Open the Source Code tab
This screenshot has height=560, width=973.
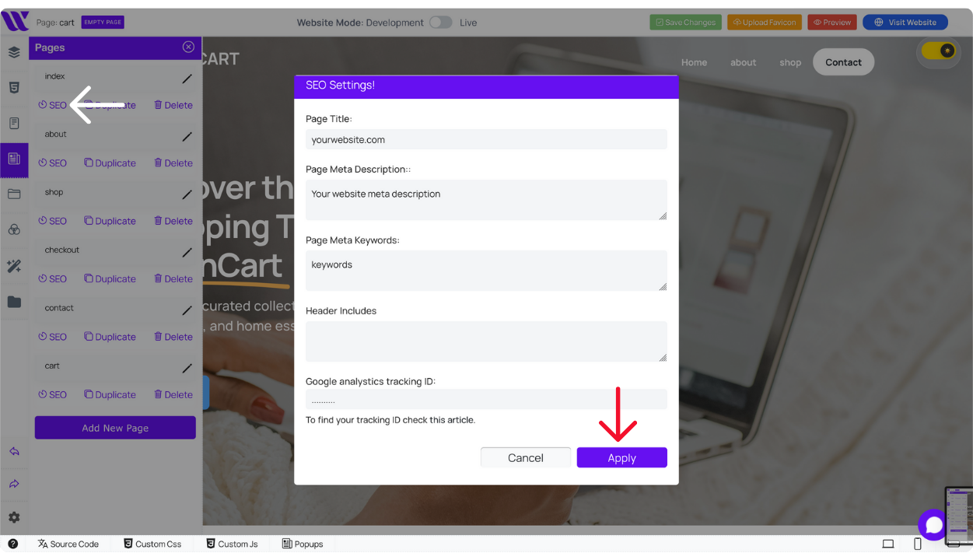point(68,544)
